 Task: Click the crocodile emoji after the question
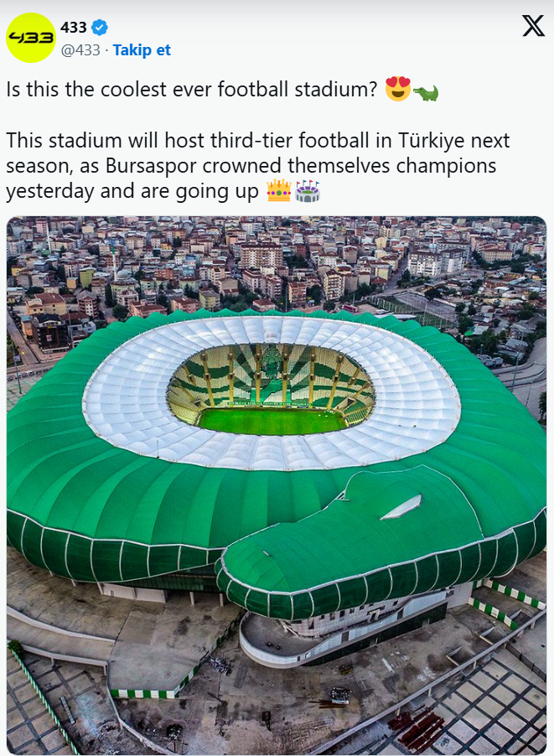point(425,92)
